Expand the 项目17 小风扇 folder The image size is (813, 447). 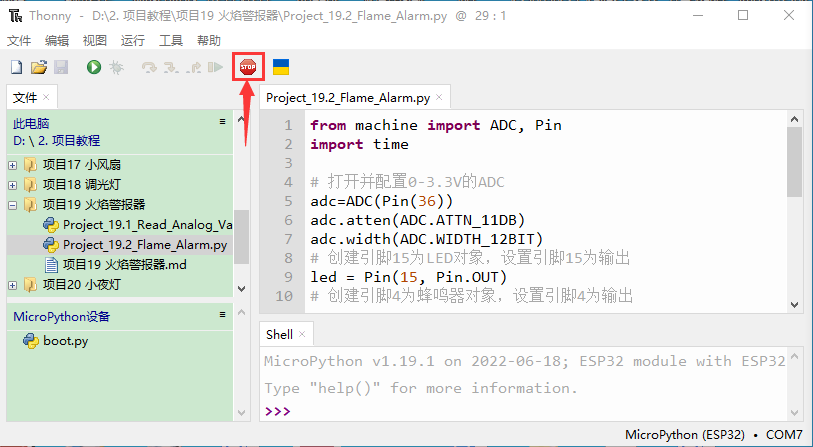tap(12, 164)
